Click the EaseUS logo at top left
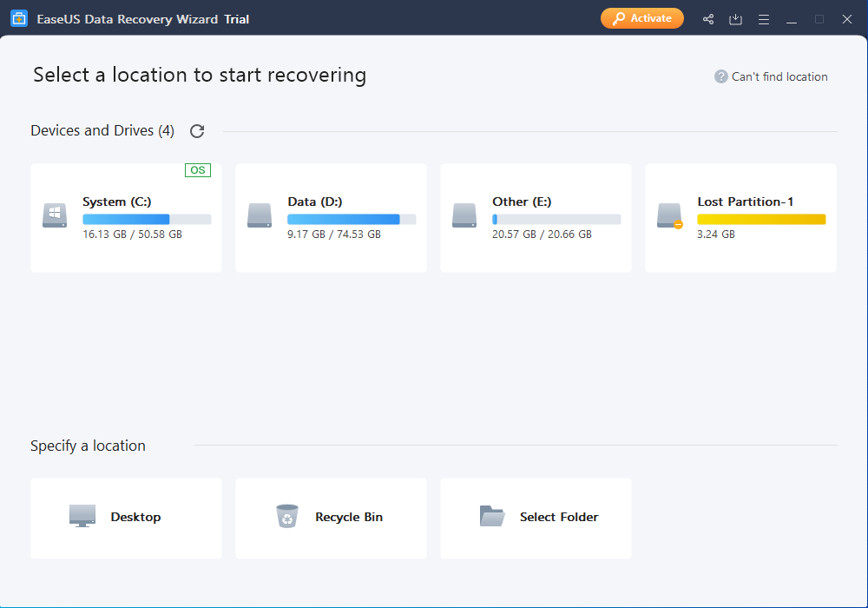Screen dimensions: 868x608 (x=19, y=17)
